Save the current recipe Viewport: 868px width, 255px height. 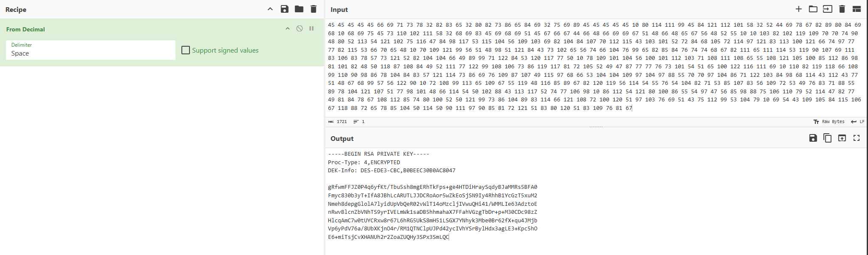point(285,9)
